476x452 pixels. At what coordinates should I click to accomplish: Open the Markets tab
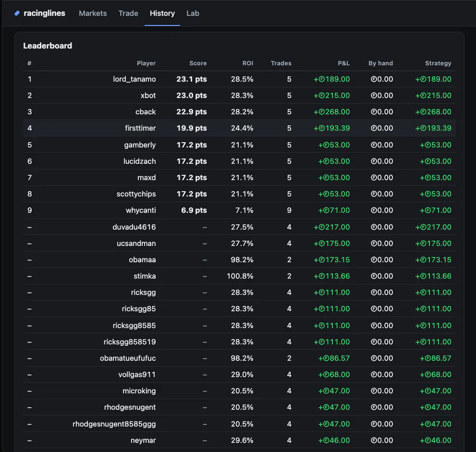[x=93, y=13]
